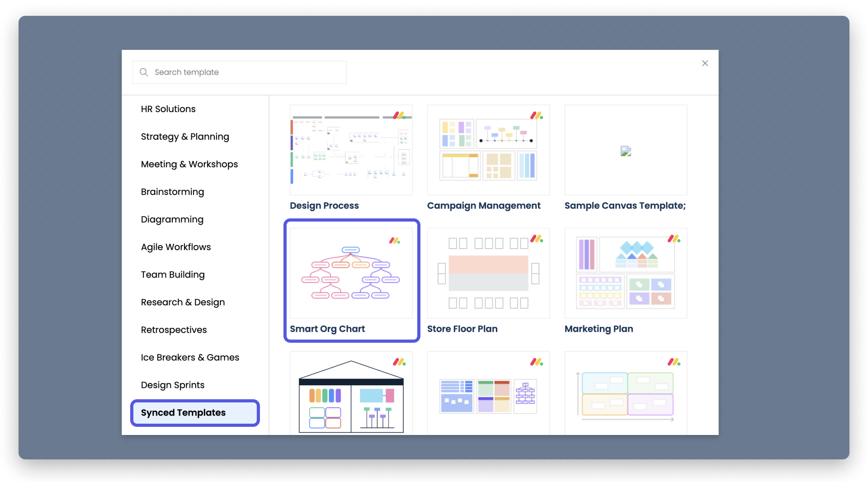Open Ice Breakers & Games category
This screenshot has height=482, width=868.
tap(190, 357)
